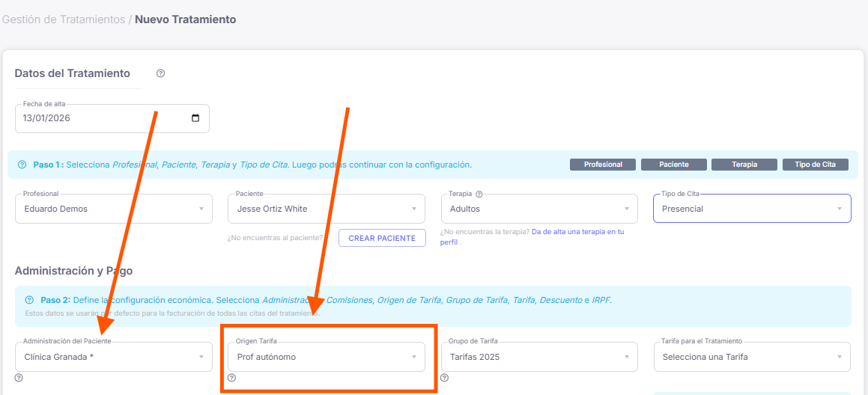
Task: Click the Profesional step badge
Action: click(603, 165)
